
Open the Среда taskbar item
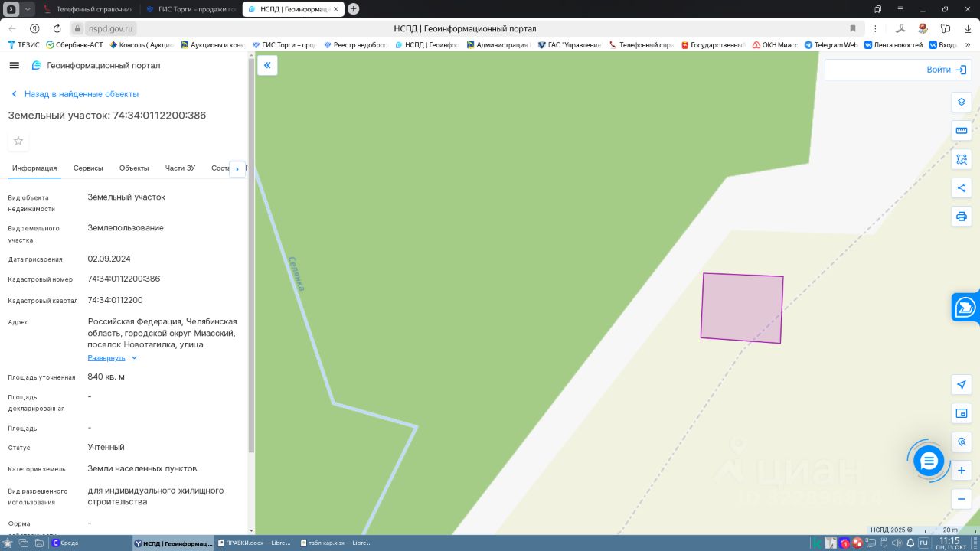[x=66, y=543]
